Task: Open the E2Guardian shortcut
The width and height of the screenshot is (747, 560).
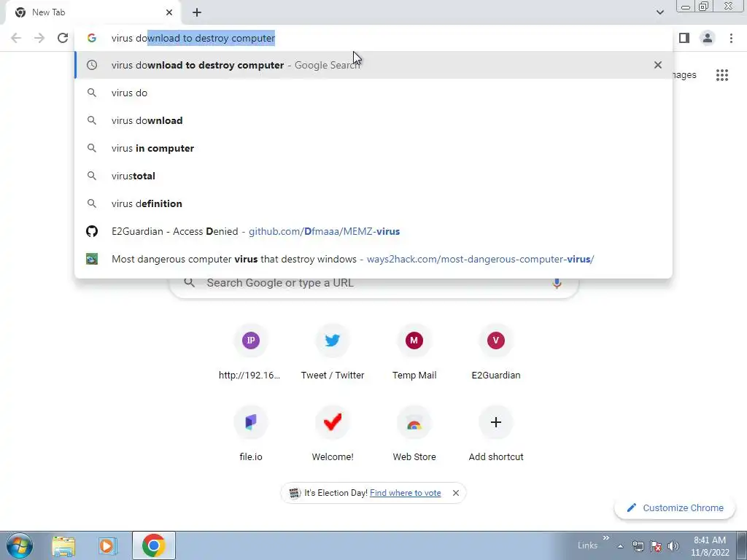Action: [x=496, y=353]
